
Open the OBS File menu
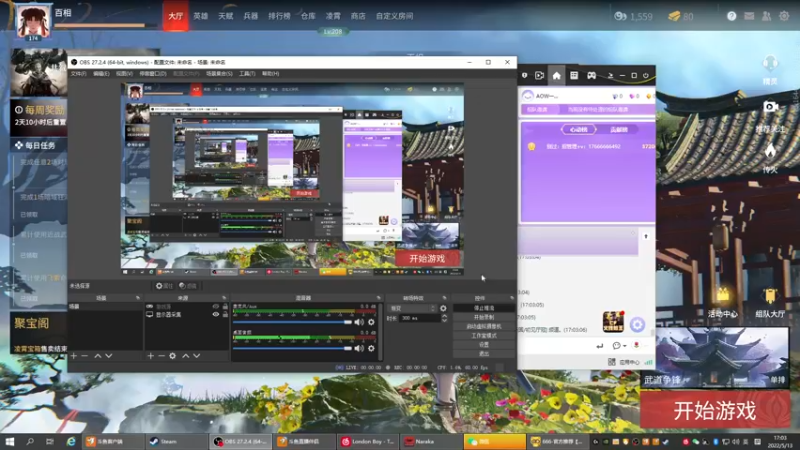(78, 73)
